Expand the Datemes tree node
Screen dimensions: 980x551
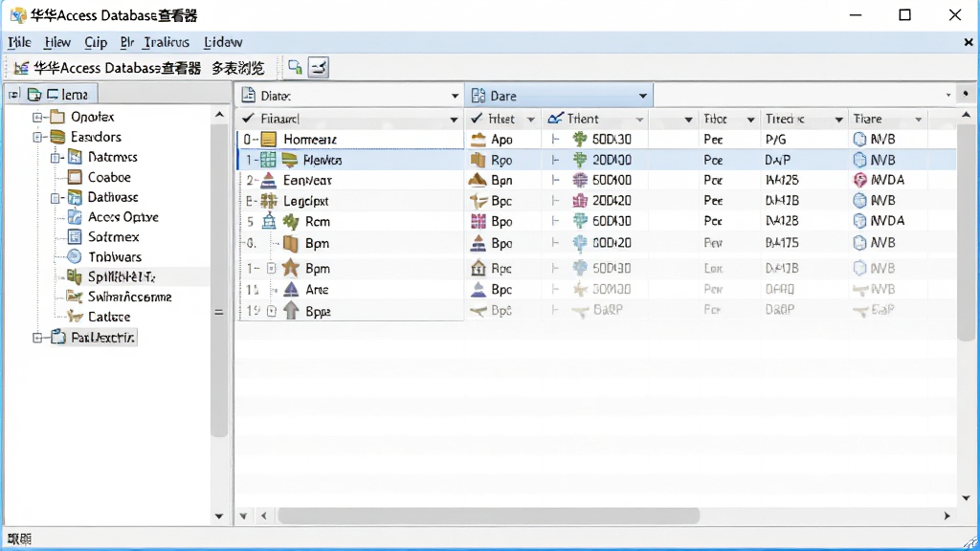pyautogui.click(x=56, y=158)
